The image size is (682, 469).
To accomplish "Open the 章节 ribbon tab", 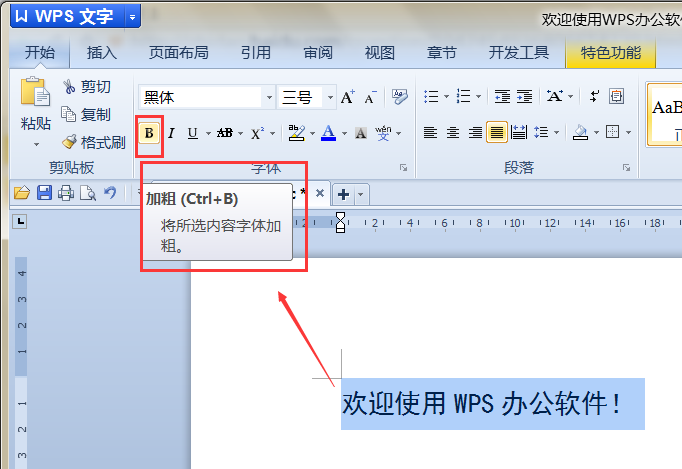I will pyautogui.click(x=441, y=53).
